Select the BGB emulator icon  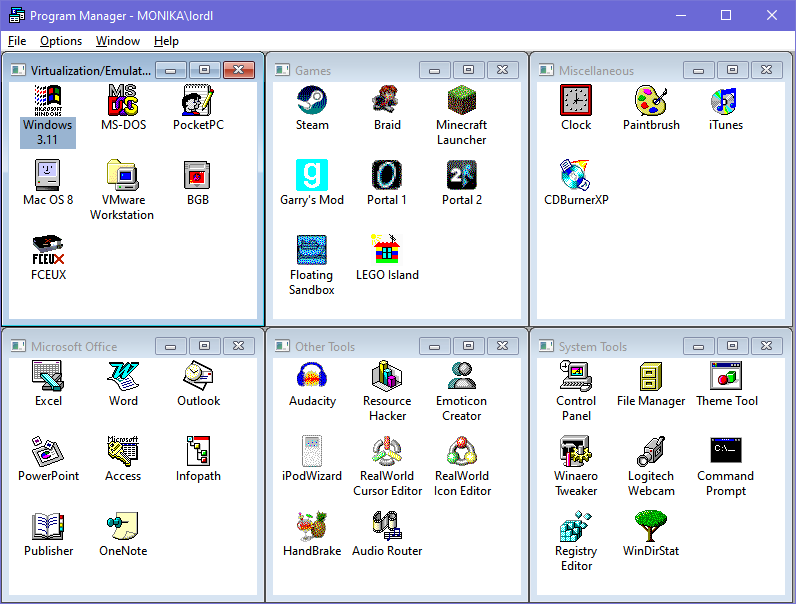(198, 175)
